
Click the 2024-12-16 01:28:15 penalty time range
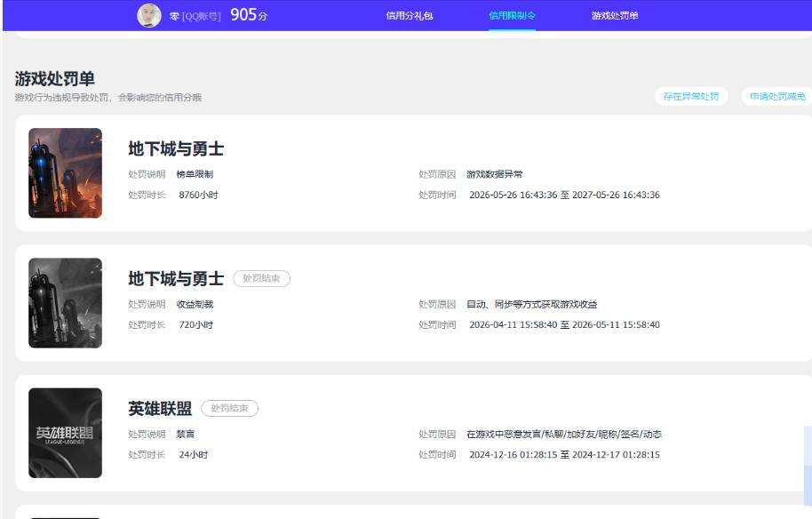click(564, 455)
